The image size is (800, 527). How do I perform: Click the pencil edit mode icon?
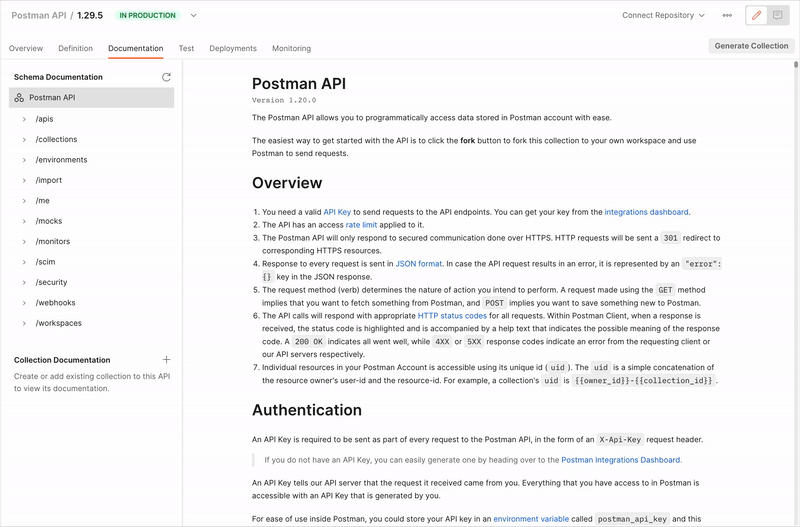(757, 15)
